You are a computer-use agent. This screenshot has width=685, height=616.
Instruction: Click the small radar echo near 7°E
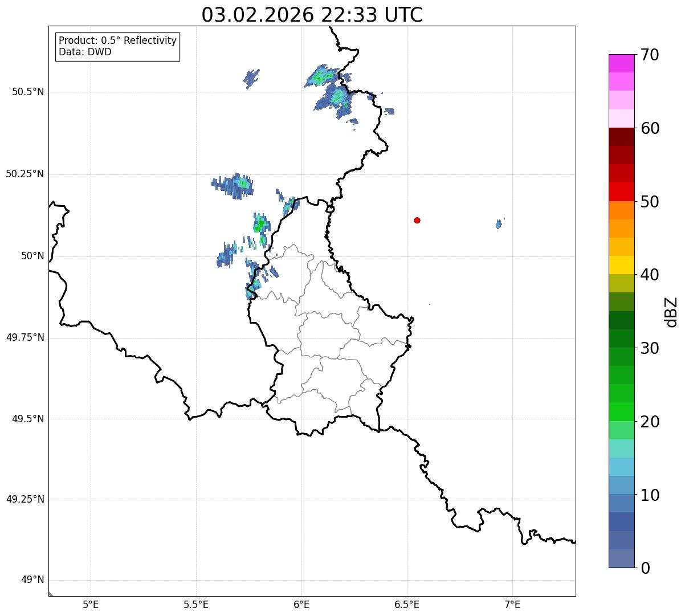(x=499, y=224)
